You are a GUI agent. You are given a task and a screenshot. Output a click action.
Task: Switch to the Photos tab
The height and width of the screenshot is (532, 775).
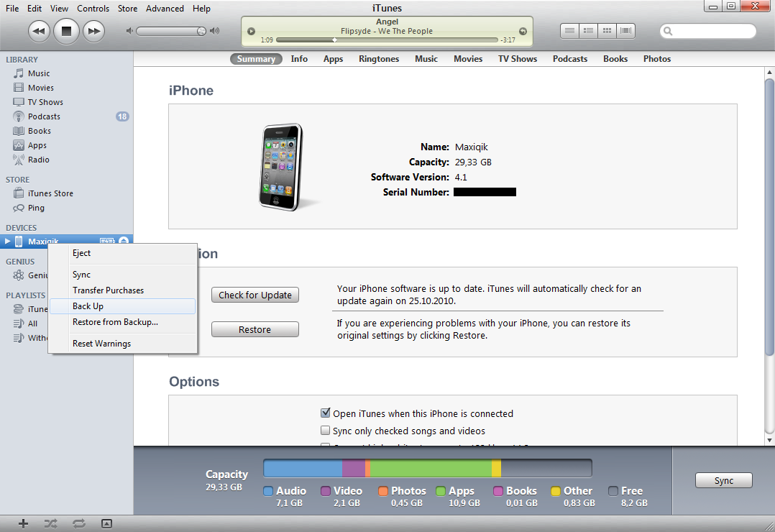click(657, 59)
